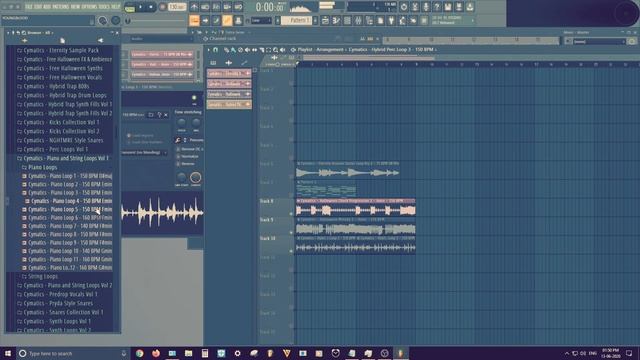This screenshot has width=640, height=360.
Task: Select the playlist Mute tool
Action: pyautogui.click(x=247, y=50)
